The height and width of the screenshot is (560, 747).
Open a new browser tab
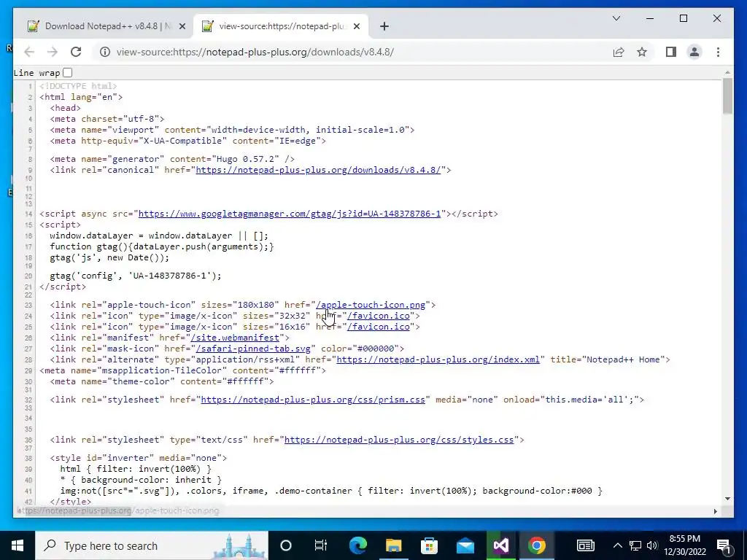[x=384, y=27]
